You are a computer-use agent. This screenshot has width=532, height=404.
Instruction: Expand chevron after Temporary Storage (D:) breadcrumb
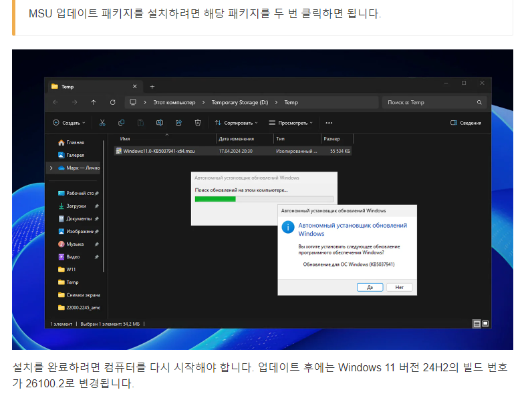click(276, 102)
